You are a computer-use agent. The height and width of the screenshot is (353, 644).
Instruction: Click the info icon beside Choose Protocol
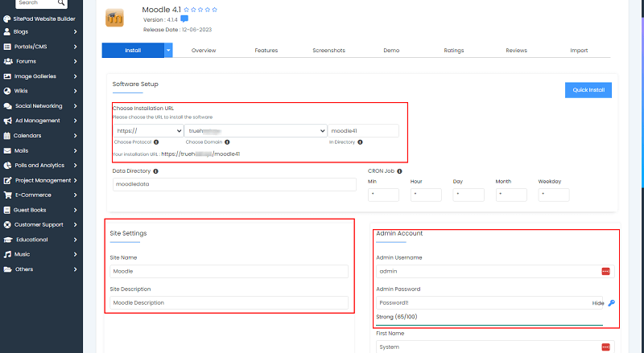click(155, 142)
